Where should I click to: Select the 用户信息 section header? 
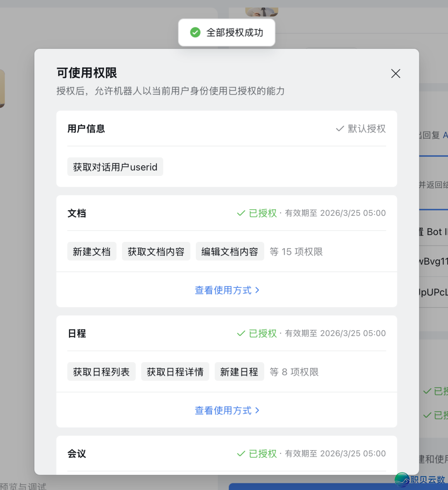click(86, 129)
